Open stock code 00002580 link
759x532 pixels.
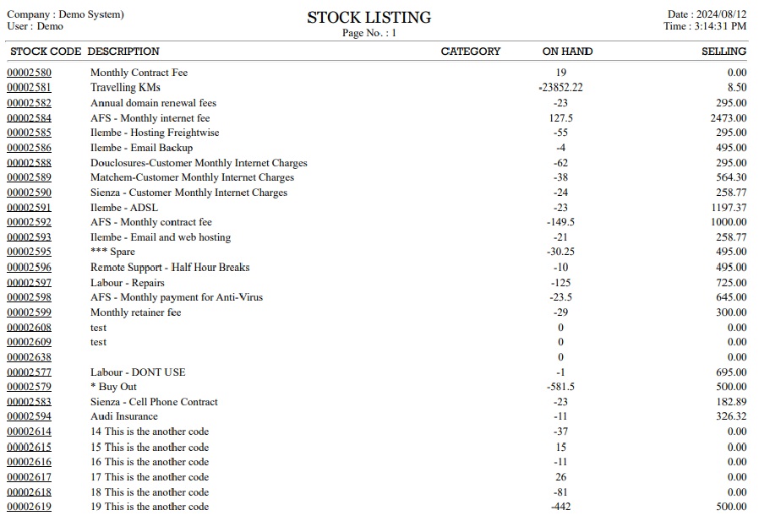[x=29, y=73]
